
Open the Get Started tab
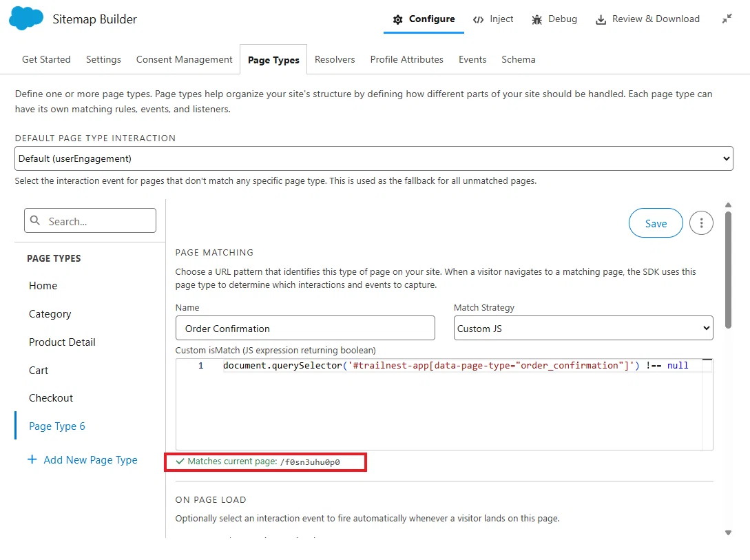coord(46,59)
